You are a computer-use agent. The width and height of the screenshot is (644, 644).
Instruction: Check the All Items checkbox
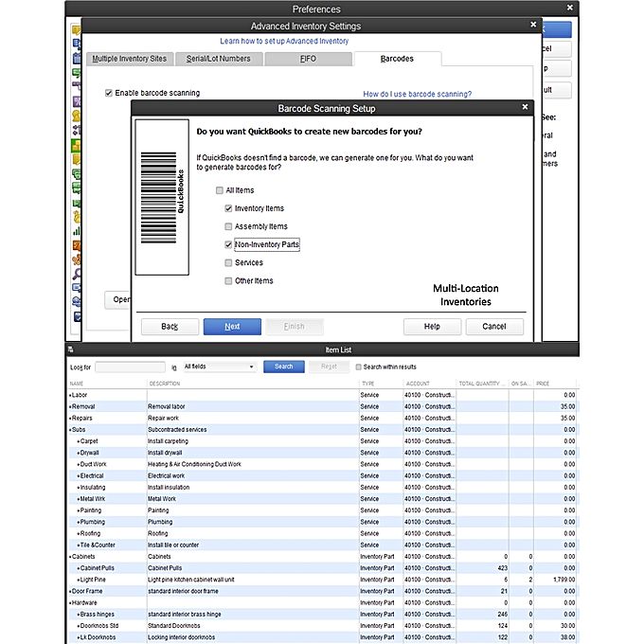[x=221, y=190]
